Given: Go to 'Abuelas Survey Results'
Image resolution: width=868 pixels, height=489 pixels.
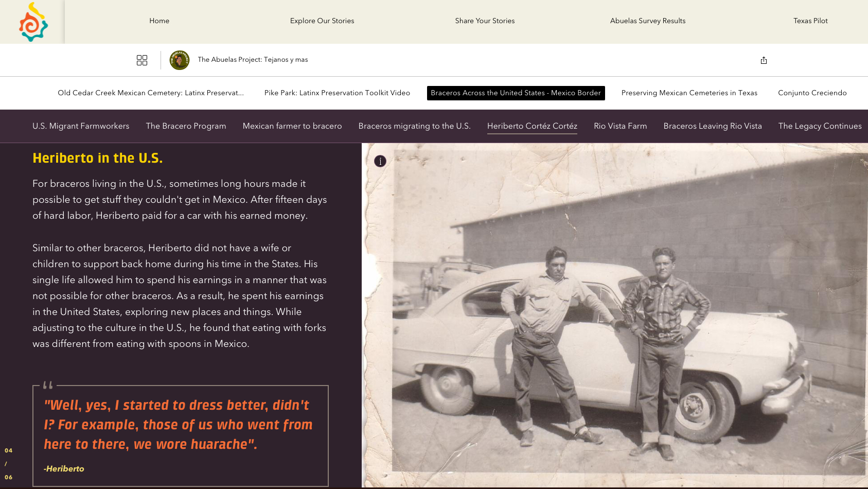Looking at the screenshot, I should click(648, 21).
